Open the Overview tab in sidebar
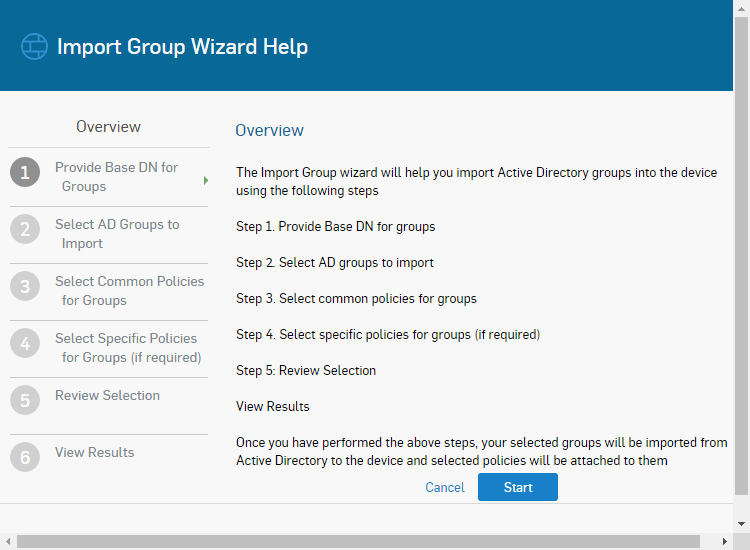Screen dimensions: 750x550 109,127
